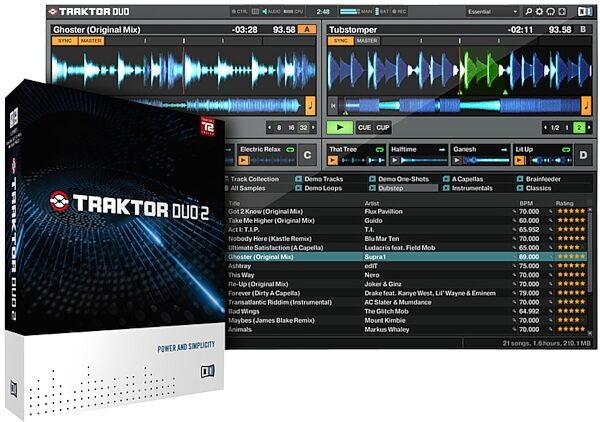Select All Samples favorite
Viewport: 600px width, 422px height.
pyautogui.click(x=248, y=188)
